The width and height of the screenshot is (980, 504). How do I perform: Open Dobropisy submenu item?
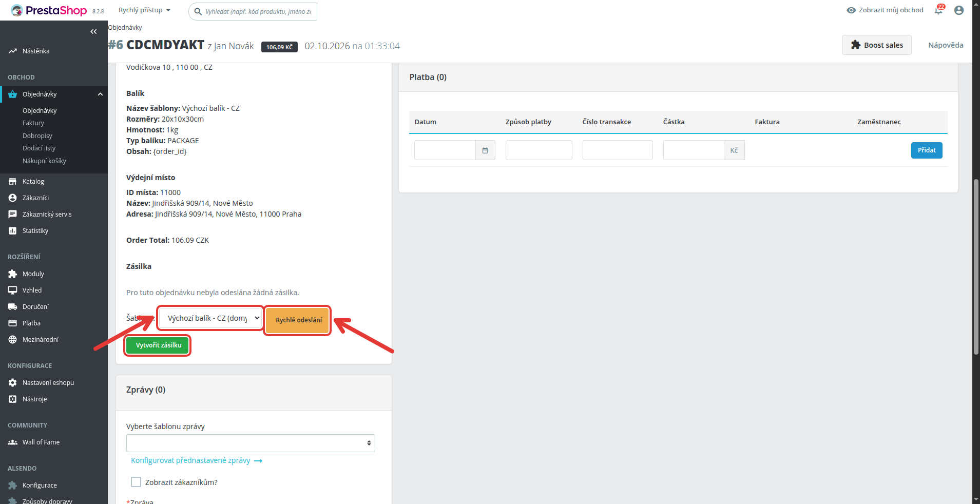(37, 136)
